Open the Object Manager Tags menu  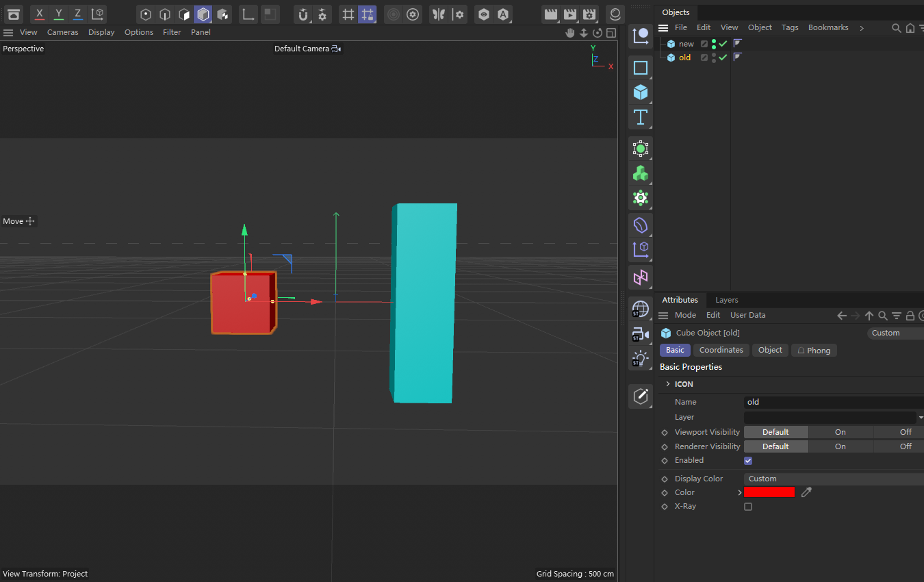tap(790, 27)
